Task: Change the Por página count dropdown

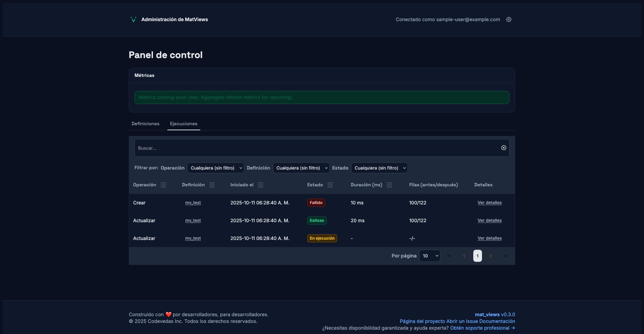Action: point(430,256)
